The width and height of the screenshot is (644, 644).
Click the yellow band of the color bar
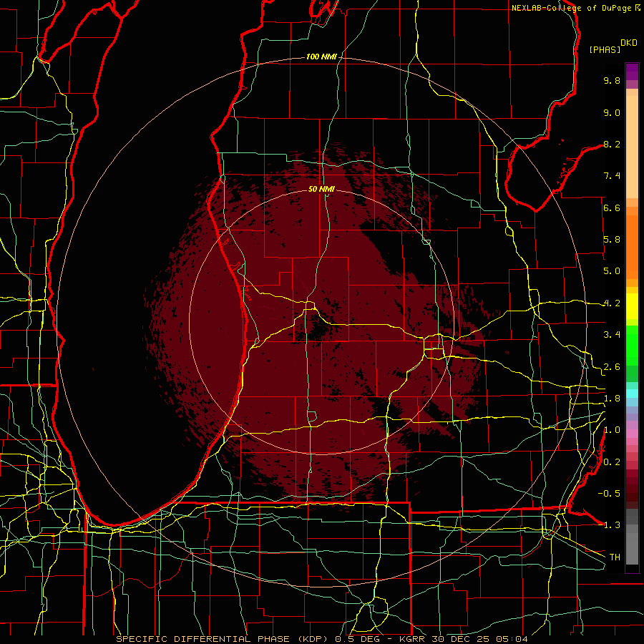coord(632,306)
